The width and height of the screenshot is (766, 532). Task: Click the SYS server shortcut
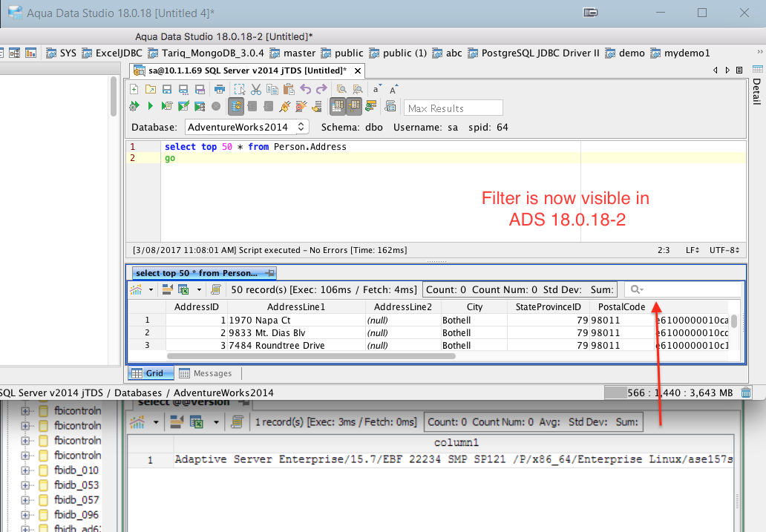coord(61,53)
